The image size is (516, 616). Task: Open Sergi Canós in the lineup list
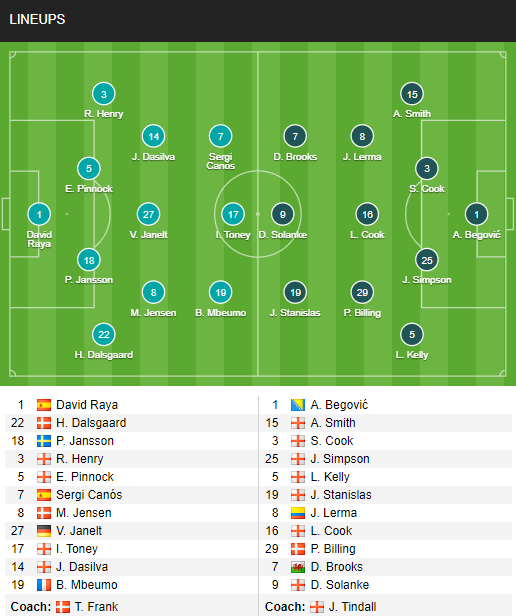(89, 495)
